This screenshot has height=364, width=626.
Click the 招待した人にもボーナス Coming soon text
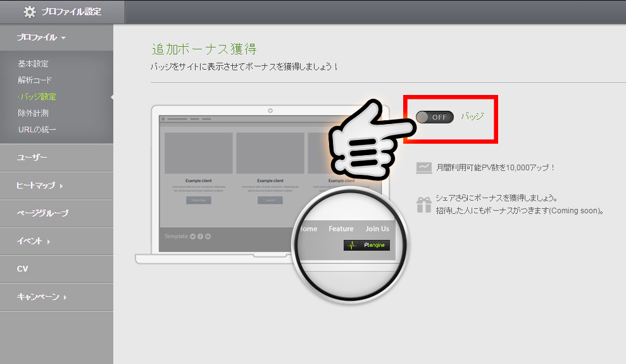pos(520,211)
